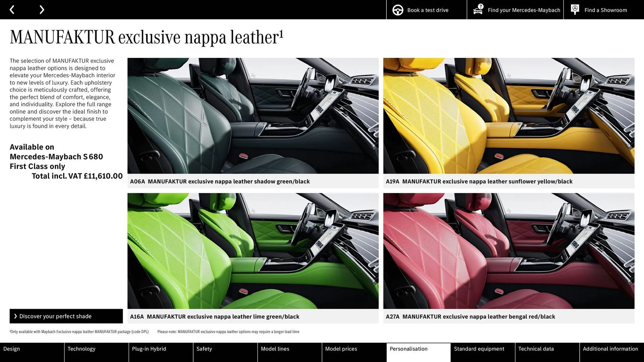644x362 pixels.
Task: Select the lime green/black leather swatch
Action: point(253,251)
